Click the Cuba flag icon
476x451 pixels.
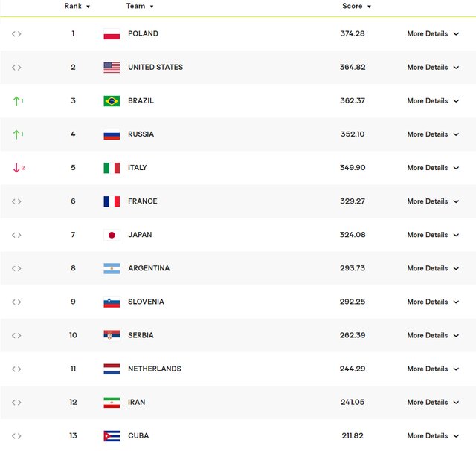pos(112,436)
